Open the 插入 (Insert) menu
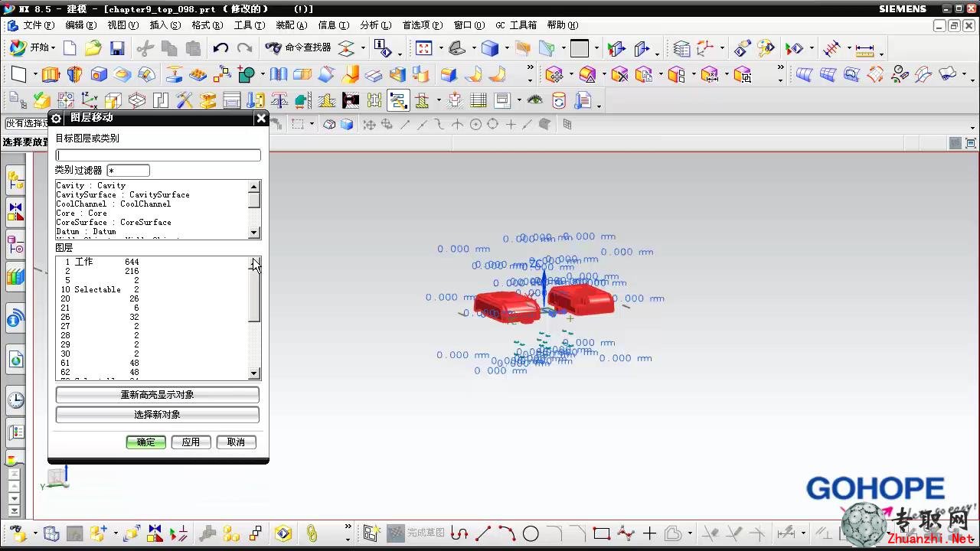The image size is (980, 551). click(x=165, y=25)
